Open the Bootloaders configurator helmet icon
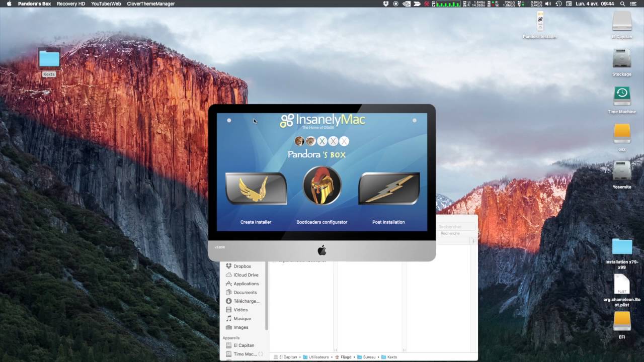Image resolution: width=644 pixels, height=362 pixels. click(322, 185)
